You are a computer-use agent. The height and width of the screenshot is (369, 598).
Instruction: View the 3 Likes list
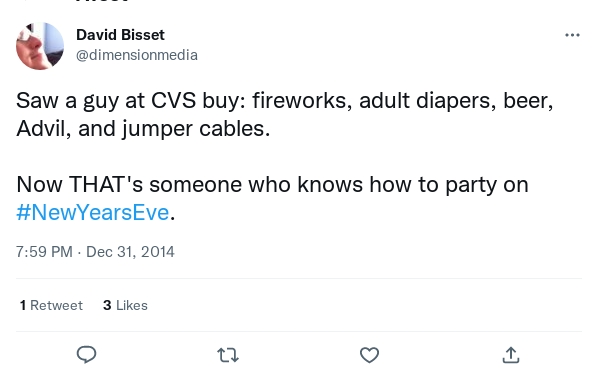tap(125, 305)
